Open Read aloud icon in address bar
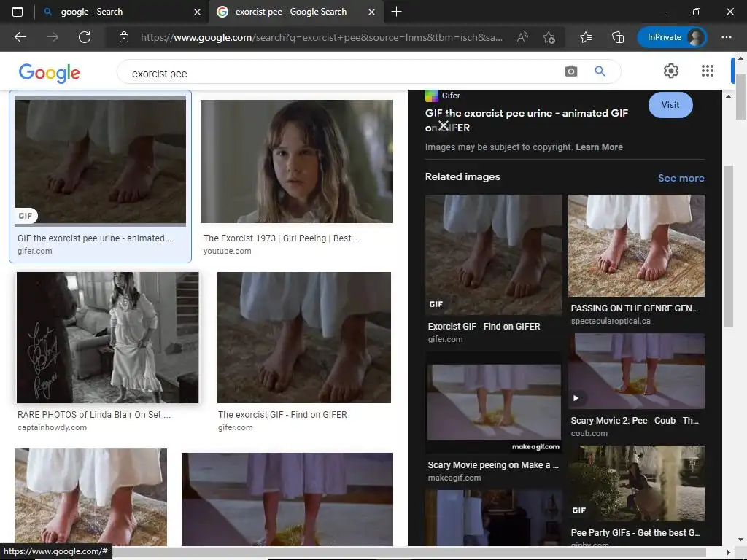Viewport: 747px width, 560px height. click(522, 37)
